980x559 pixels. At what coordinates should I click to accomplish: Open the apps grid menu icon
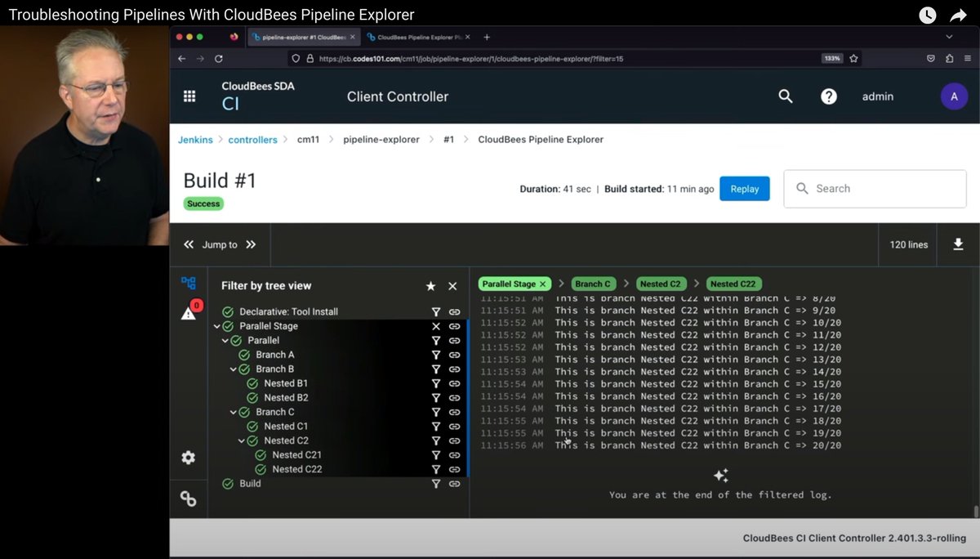point(189,96)
